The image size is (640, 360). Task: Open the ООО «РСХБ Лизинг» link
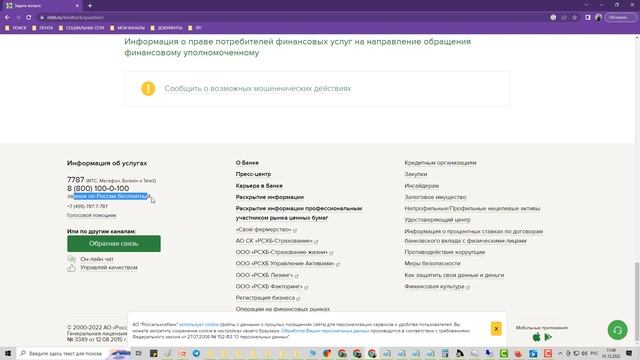tap(267, 275)
